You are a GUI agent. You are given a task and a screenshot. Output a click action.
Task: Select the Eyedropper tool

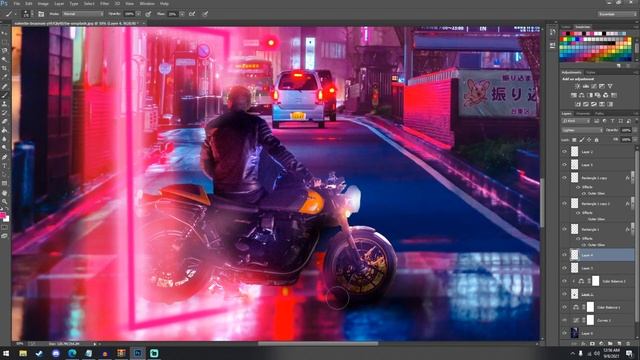pos(4,77)
